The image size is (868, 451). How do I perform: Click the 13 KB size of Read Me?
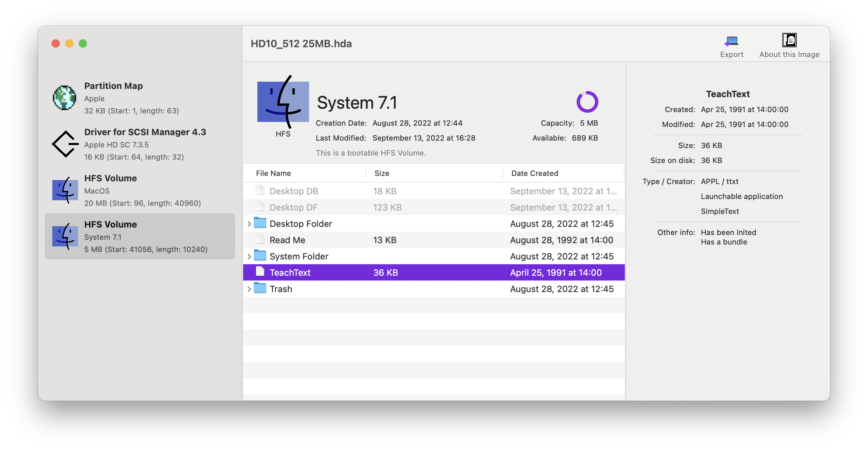click(385, 240)
